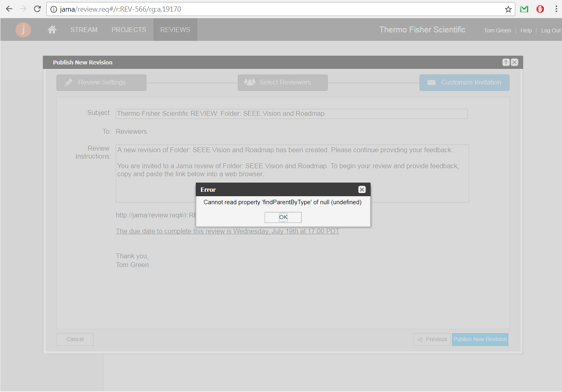Go to the Select Reviewers step
The height and width of the screenshot is (392, 562).
283,82
